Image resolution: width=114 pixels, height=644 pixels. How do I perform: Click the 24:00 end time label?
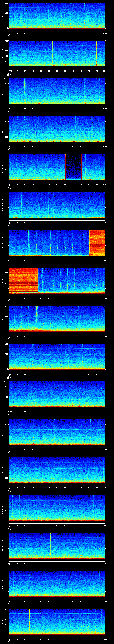point(105,374)
